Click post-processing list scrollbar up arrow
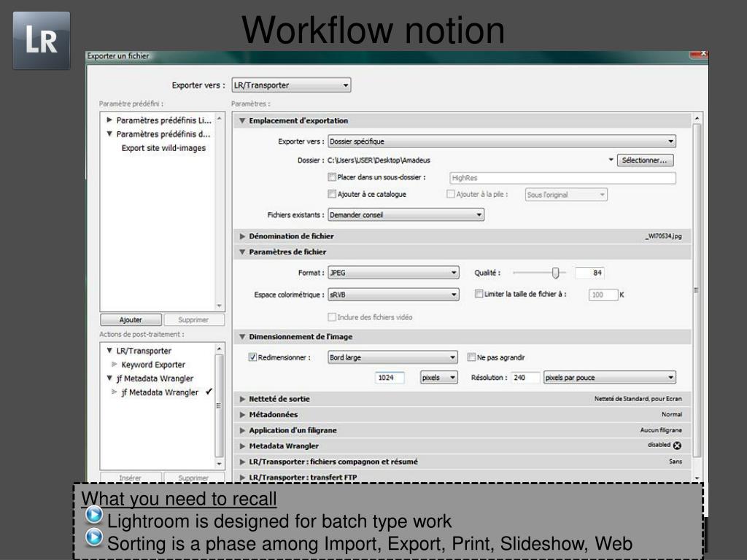 point(219,349)
